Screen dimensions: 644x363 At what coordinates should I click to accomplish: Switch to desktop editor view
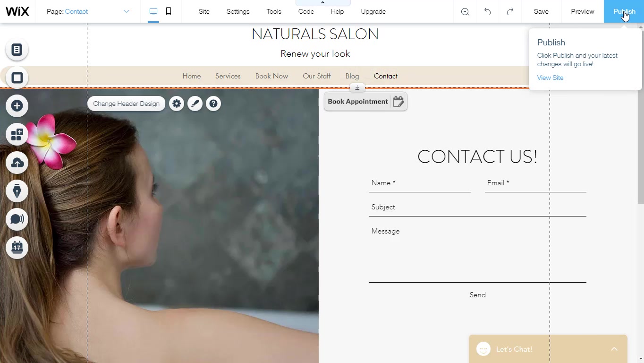(153, 11)
